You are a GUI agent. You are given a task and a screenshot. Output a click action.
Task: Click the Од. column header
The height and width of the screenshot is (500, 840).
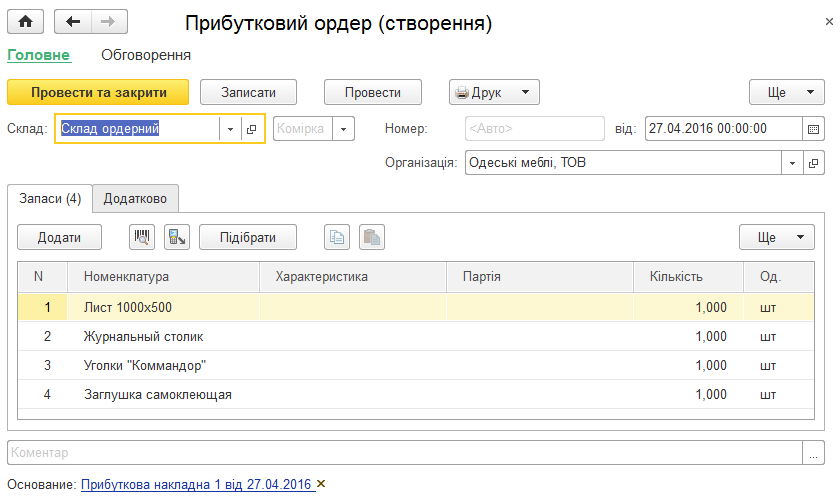(779, 277)
